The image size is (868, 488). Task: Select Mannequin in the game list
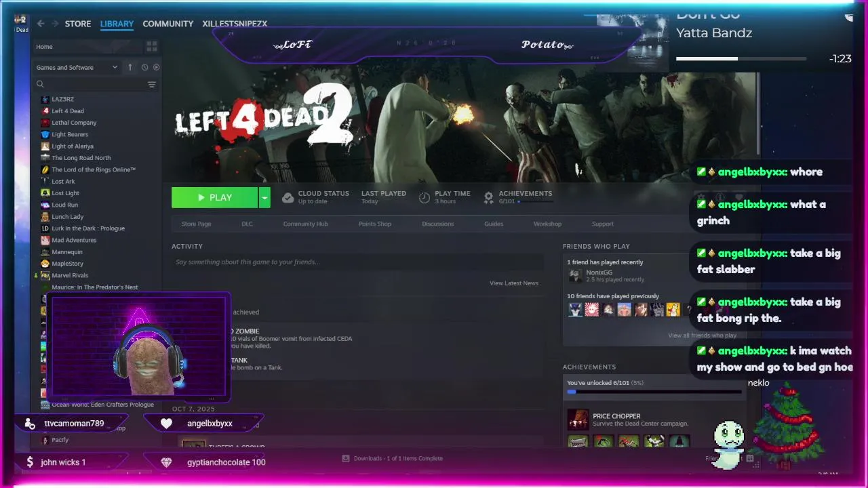pyautogui.click(x=67, y=252)
